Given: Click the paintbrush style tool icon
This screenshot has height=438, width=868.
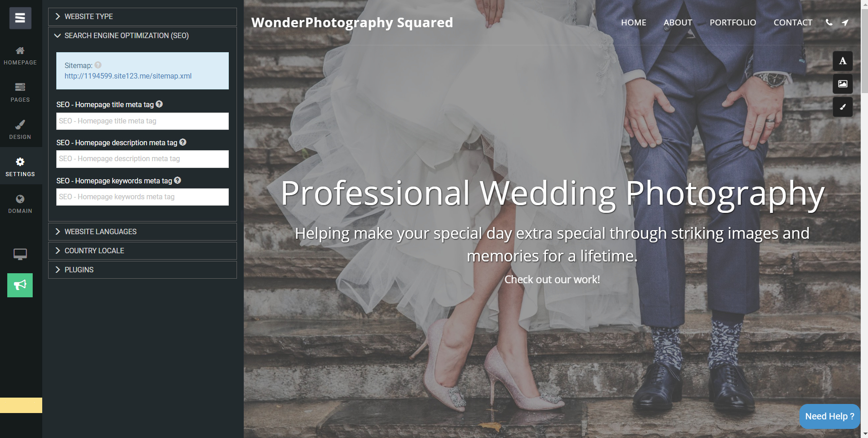Looking at the screenshot, I should tap(843, 107).
